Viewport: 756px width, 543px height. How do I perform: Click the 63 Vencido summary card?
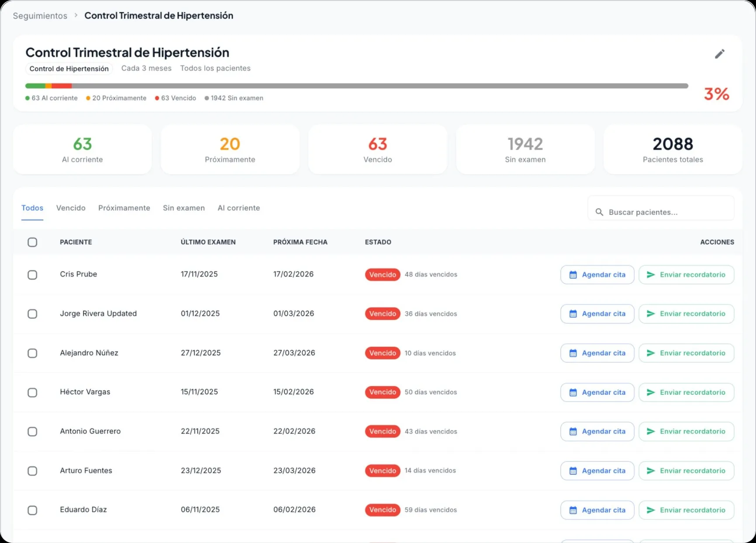click(378, 149)
